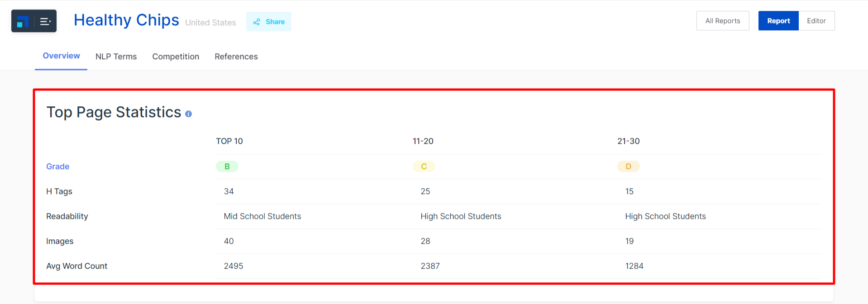The height and width of the screenshot is (304, 868).
Task: Click the Grade link
Action: pos(57,166)
